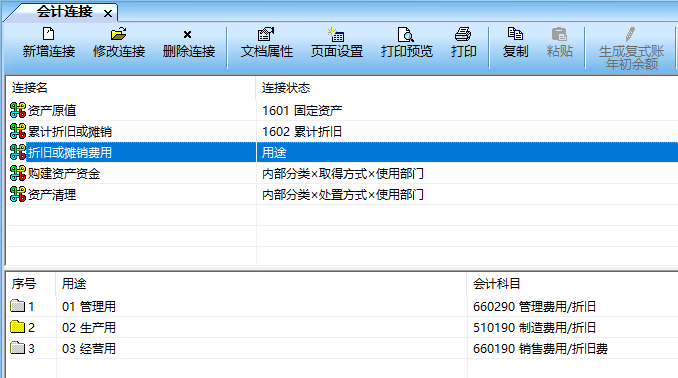The image size is (678, 378).
Task: Select the highlighted 折旧或摊销费用 name
Action: [x=70, y=153]
